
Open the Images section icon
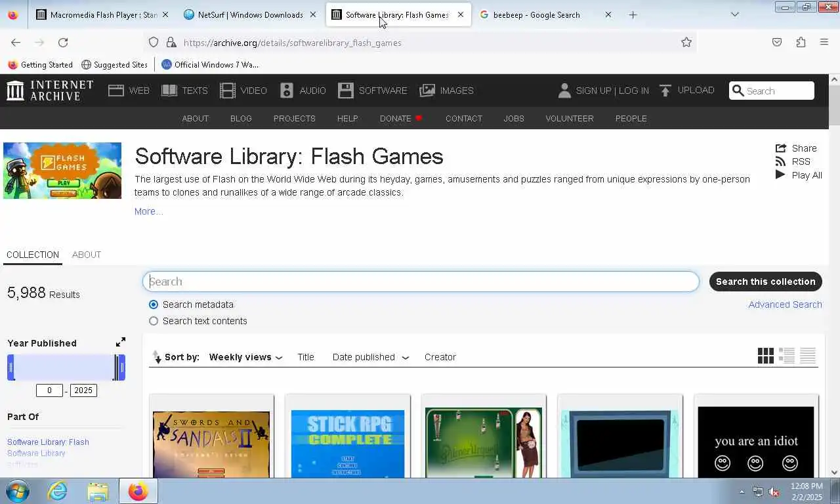(x=427, y=91)
